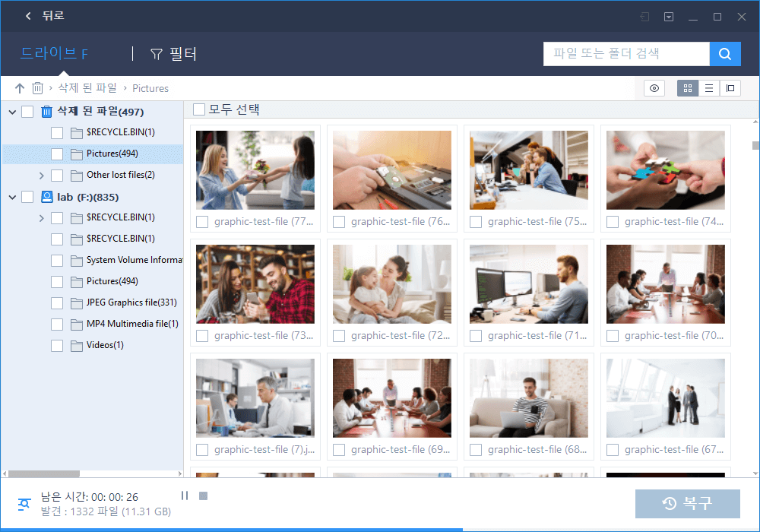Select System Volume Information tree item
760x532 pixels.
coord(135,260)
